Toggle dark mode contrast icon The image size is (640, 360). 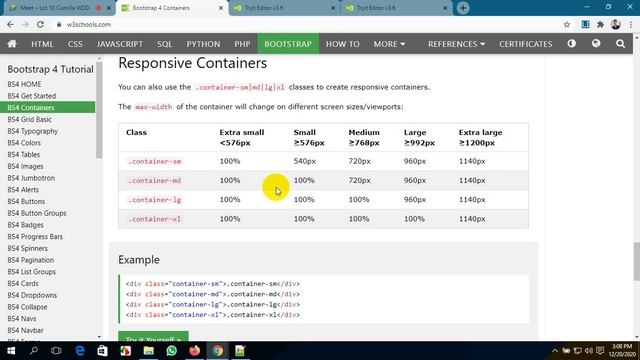571,43
